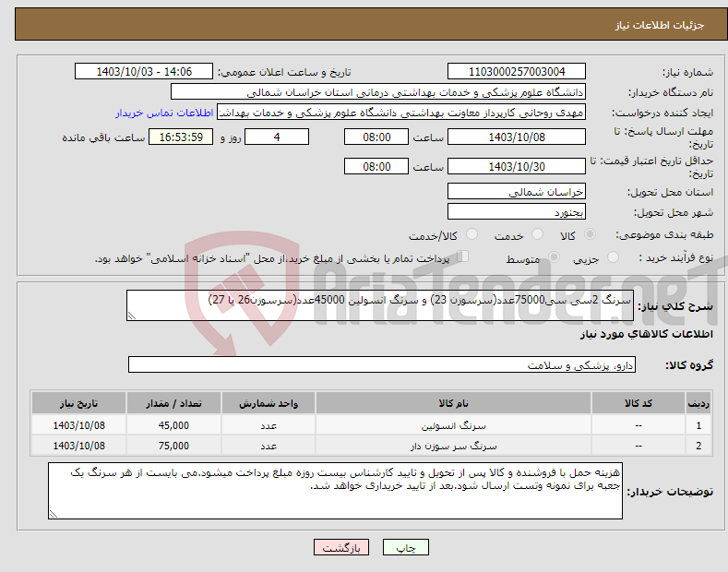Select the کالا/خدمت radio button
728x572 pixels.
click(471, 234)
